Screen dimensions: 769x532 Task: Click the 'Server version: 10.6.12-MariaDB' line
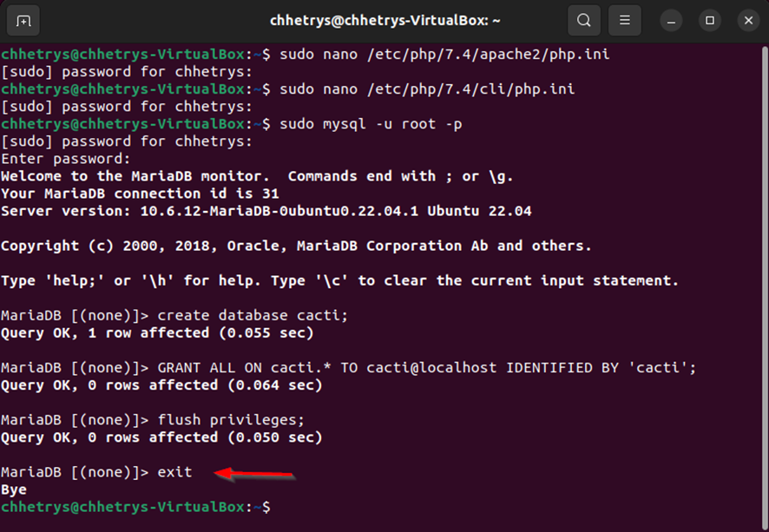point(266,211)
